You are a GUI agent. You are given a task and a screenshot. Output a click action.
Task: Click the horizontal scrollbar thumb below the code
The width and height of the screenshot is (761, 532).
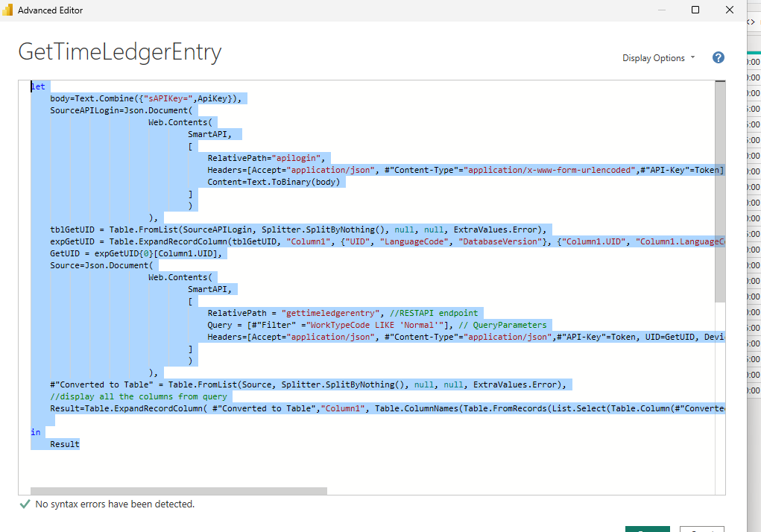pyautogui.click(x=179, y=491)
